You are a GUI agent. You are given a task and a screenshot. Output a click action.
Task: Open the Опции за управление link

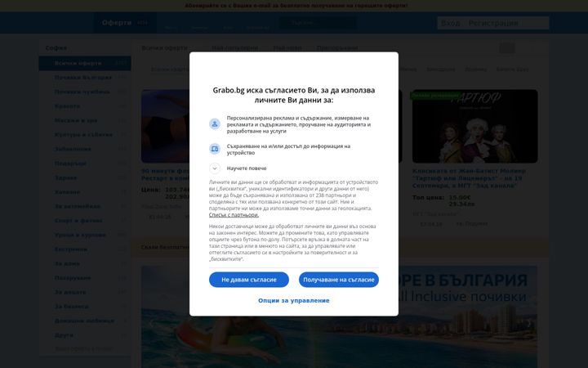(x=294, y=300)
